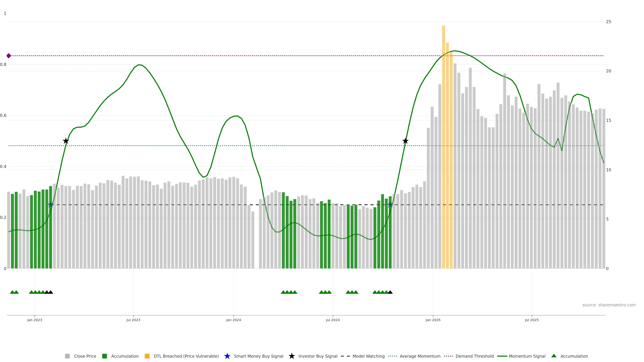
Task: Click the blue Smart Money star near late 2024
Action: [x=390, y=205]
